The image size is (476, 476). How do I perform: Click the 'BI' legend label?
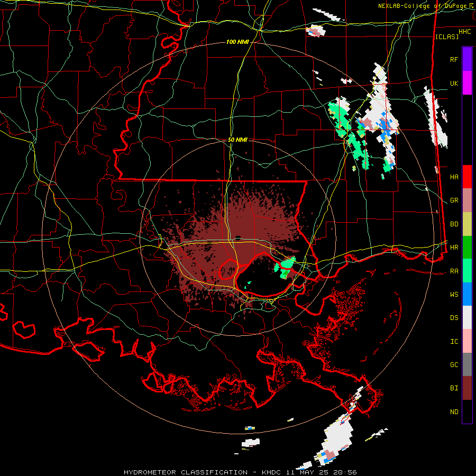(454, 388)
